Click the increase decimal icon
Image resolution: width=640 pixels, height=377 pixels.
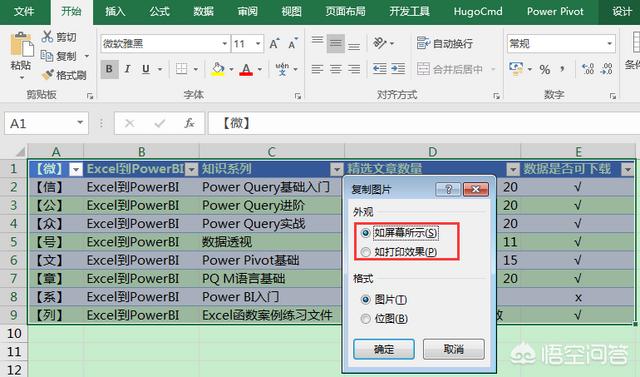pyautogui.click(x=588, y=69)
